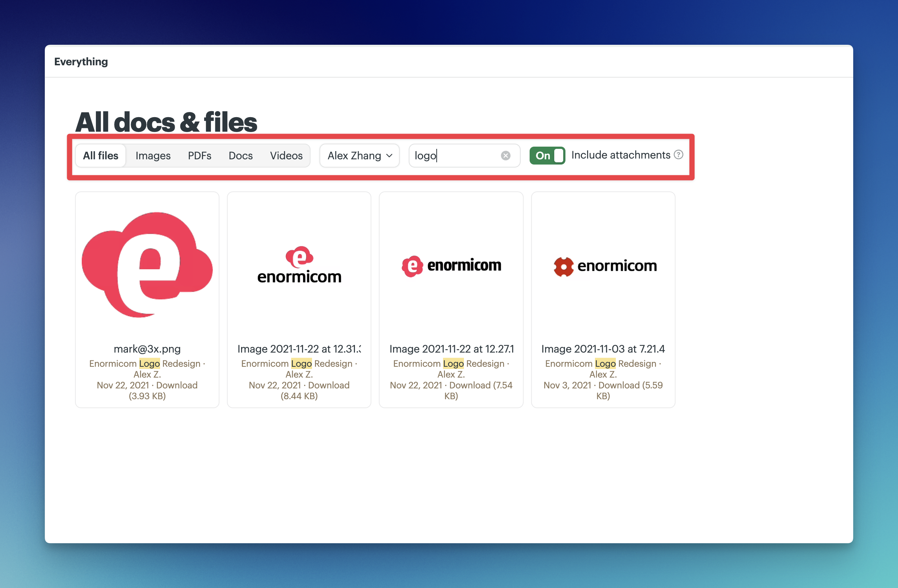Switch to the Images tab
Screen dimensions: 898x588
(x=153, y=155)
